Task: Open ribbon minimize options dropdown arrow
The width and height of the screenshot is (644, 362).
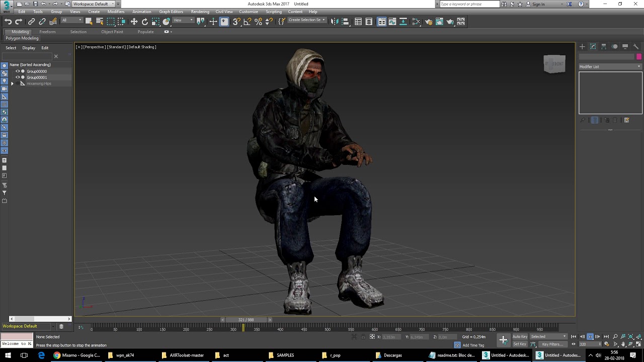Action: coord(171,32)
